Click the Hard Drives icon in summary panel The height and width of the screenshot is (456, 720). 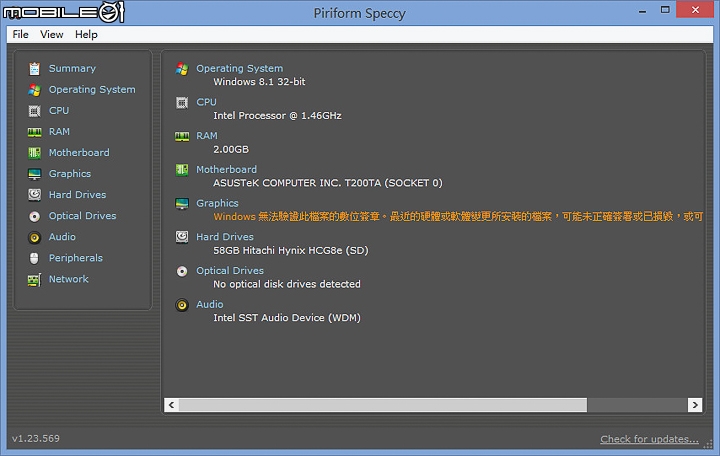[182, 237]
